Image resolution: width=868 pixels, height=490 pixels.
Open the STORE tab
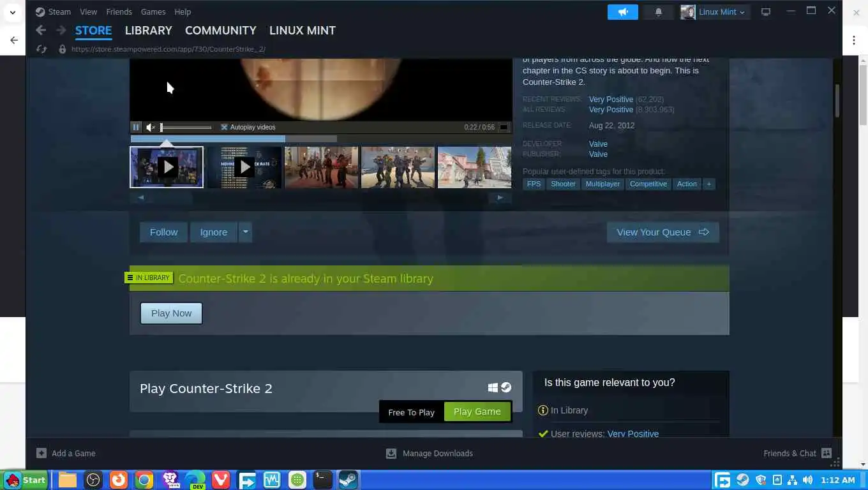(x=93, y=30)
